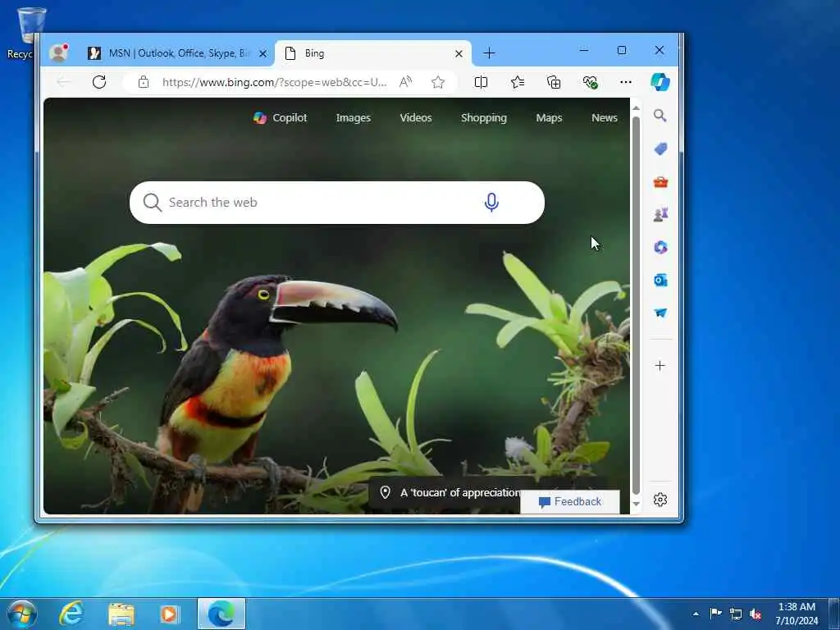The width and height of the screenshot is (840, 630).
Task: Open the Edge profile avatar icon
Action: (x=58, y=53)
